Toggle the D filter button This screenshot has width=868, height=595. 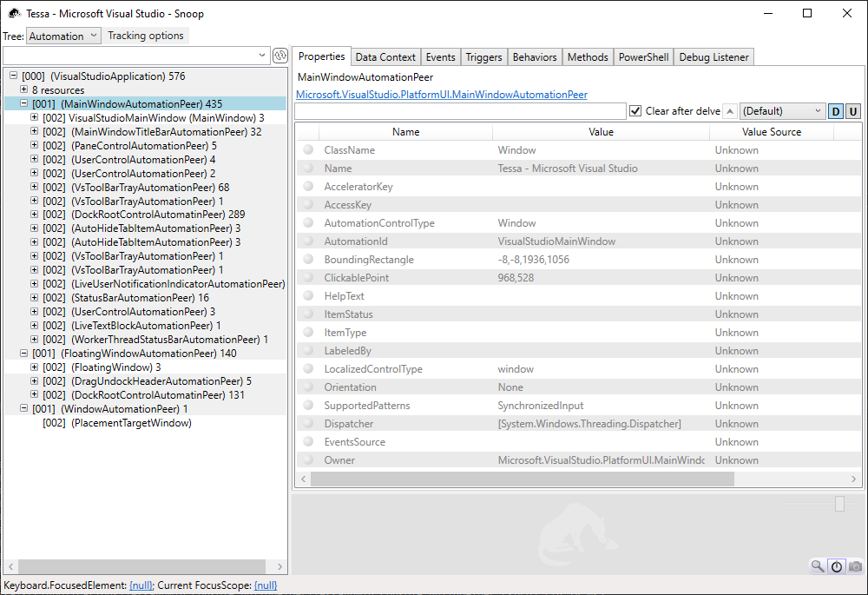coord(836,111)
